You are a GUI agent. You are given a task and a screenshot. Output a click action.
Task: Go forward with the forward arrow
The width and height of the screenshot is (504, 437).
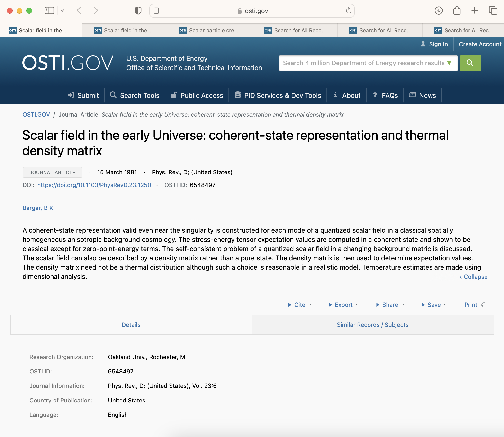[96, 10]
